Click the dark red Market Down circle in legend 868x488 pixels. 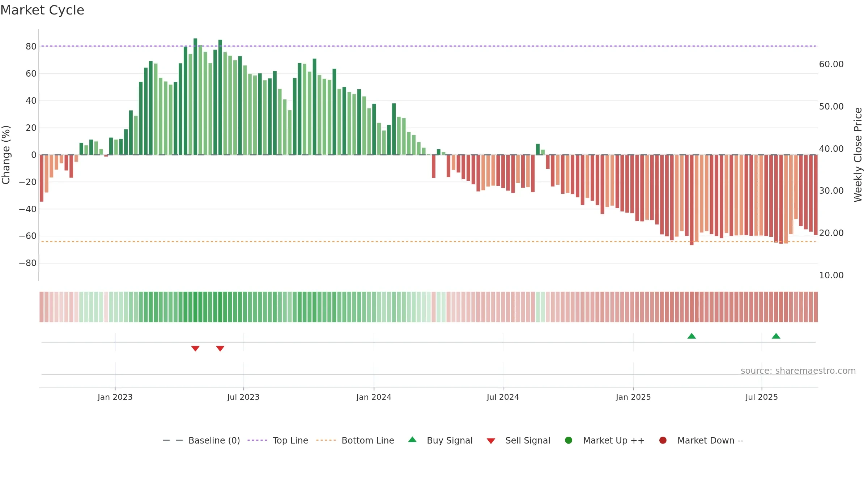663,440
